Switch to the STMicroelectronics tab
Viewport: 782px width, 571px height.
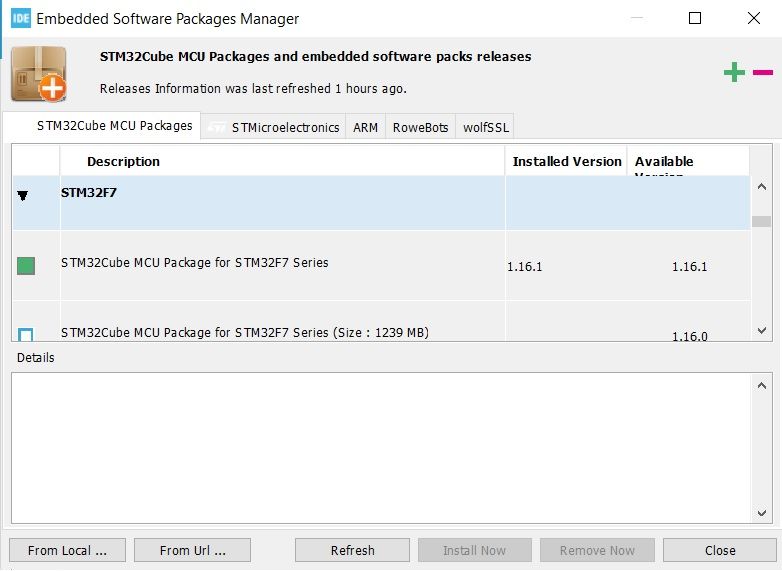273,127
